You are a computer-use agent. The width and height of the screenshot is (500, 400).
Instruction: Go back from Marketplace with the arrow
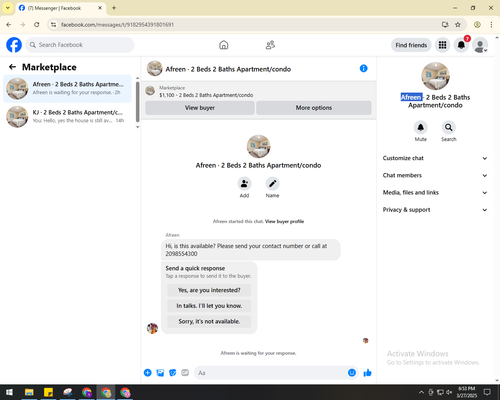(x=12, y=67)
